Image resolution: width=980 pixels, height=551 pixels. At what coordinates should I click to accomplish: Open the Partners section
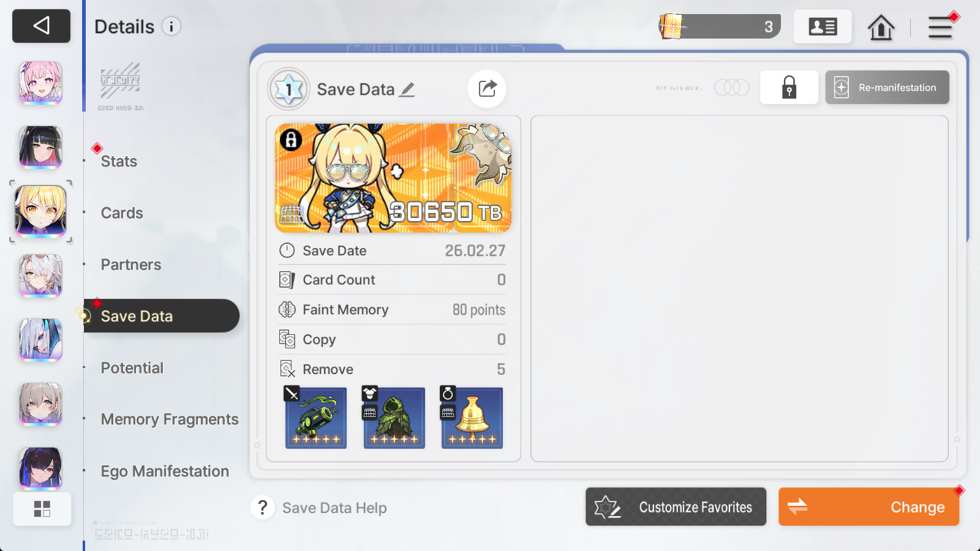click(x=131, y=264)
